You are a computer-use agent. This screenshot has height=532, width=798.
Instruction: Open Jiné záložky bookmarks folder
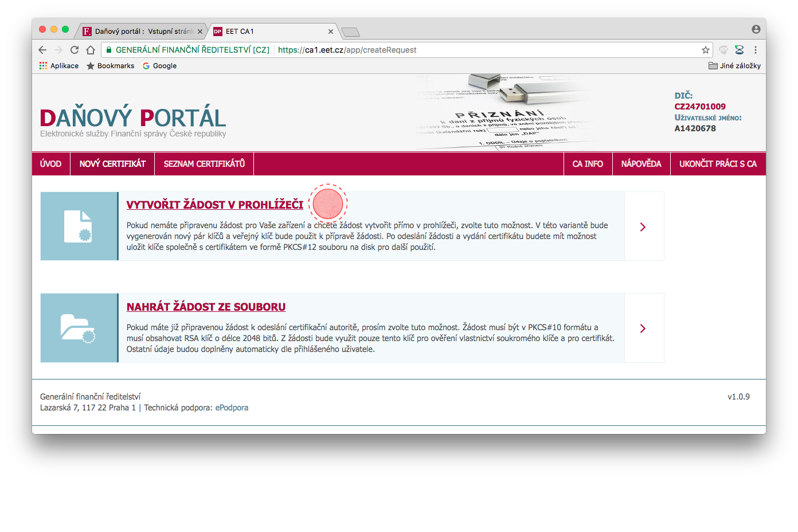[x=734, y=66]
